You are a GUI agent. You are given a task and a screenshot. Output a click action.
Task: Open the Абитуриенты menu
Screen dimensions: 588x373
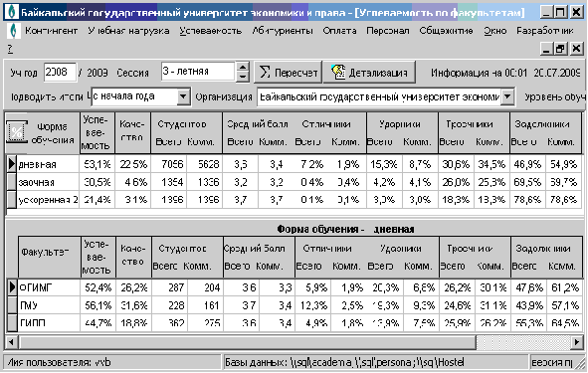tap(283, 31)
